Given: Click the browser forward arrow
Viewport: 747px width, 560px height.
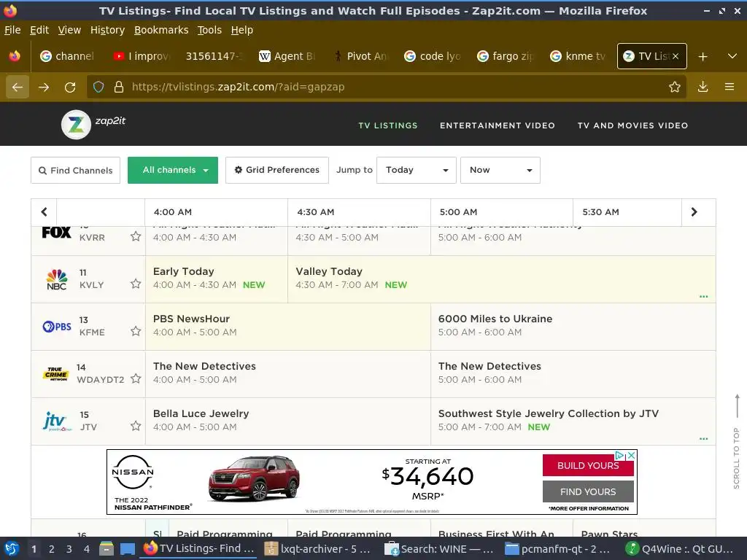Looking at the screenshot, I should 44,87.
